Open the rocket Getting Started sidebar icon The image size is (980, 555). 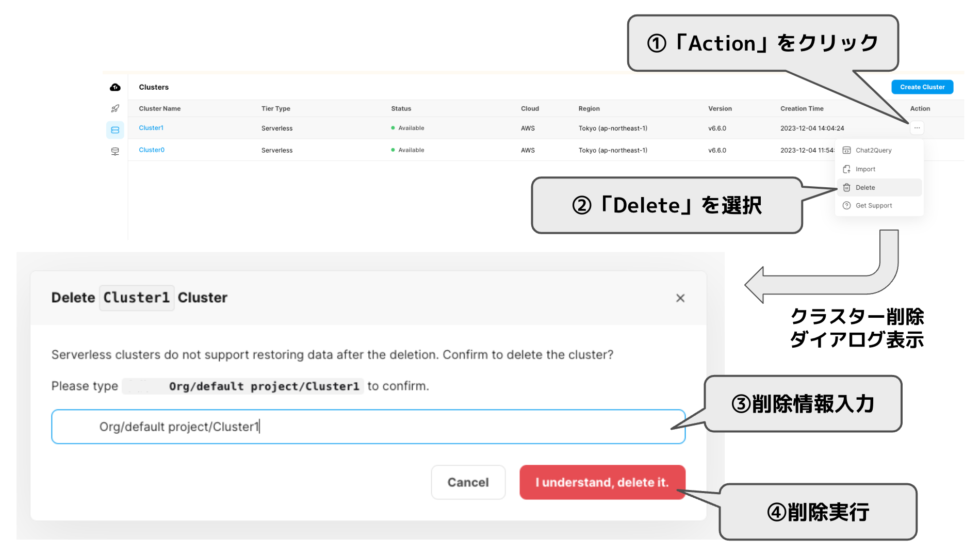pyautogui.click(x=115, y=108)
